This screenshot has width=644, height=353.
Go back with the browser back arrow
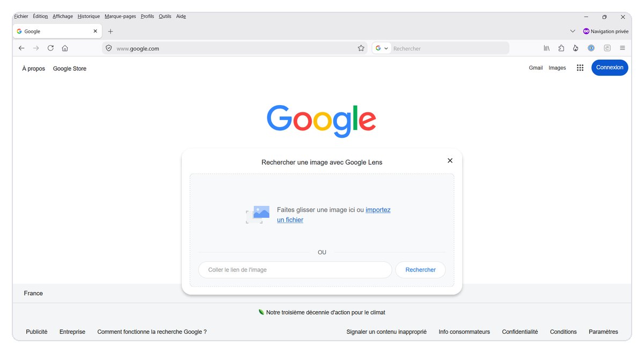coord(21,48)
